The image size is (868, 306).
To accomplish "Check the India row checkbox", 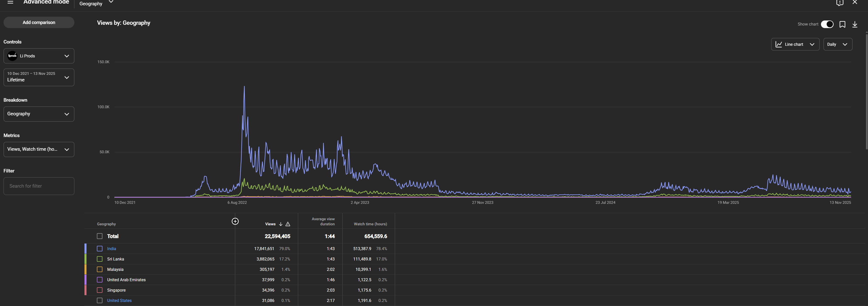I will point(100,249).
